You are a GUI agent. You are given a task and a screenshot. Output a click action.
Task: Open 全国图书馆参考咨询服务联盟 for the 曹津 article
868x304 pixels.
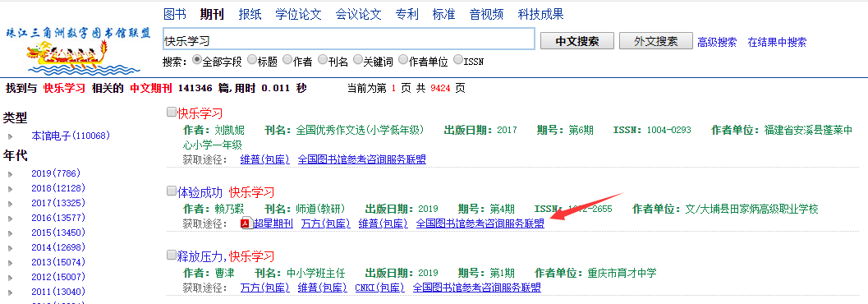click(476, 288)
